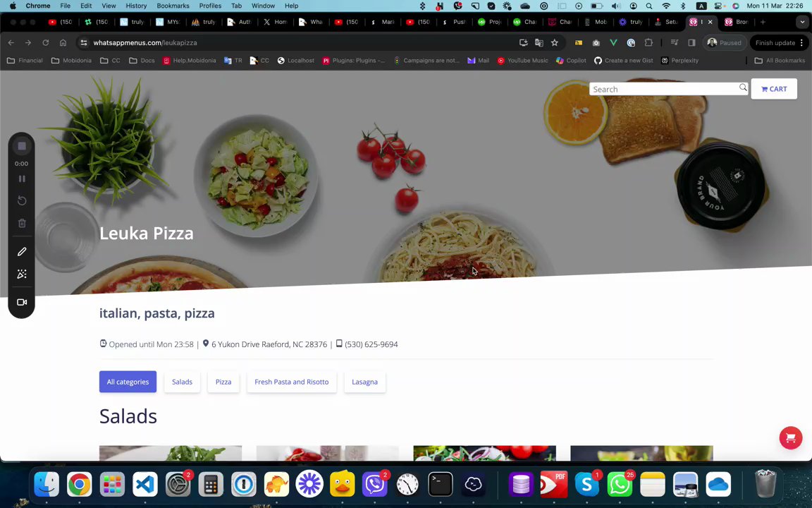
Task: Open the Profiles menu
Action: click(x=210, y=6)
